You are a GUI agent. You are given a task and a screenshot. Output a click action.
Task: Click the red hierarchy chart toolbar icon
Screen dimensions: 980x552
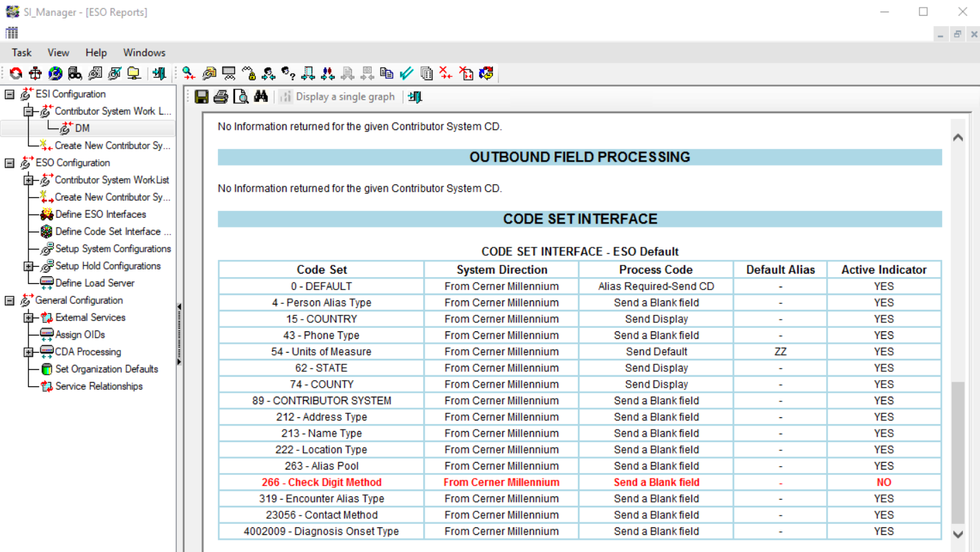[x=36, y=74]
